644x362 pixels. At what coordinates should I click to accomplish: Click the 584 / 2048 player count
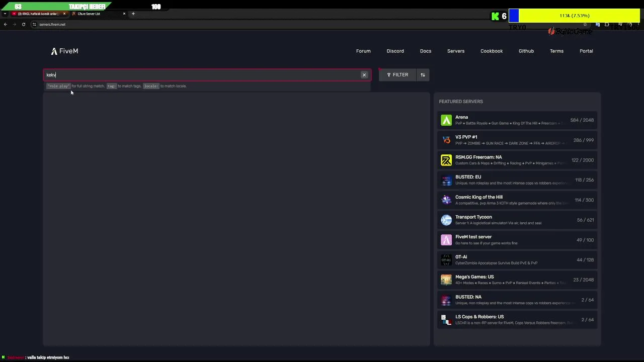tap(582, 120)
